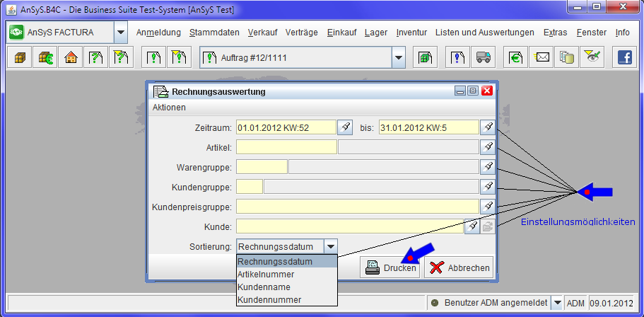644x317 pixels.
Task: Expand the Auftrag #12/1111 dropdown
Action: pyautogui.click(x=398, y=57)
